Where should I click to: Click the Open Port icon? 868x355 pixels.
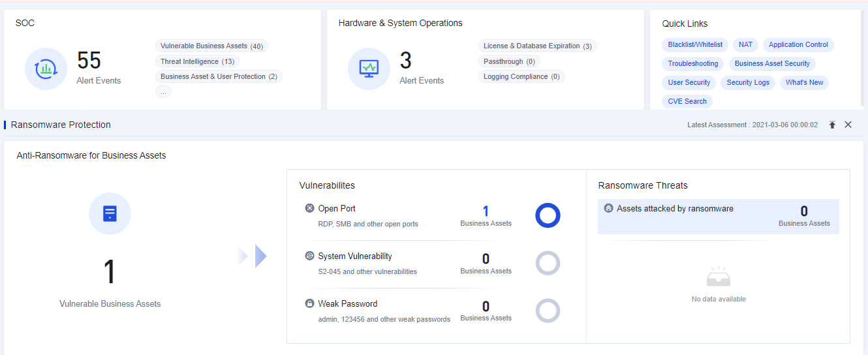coord(309,209)
